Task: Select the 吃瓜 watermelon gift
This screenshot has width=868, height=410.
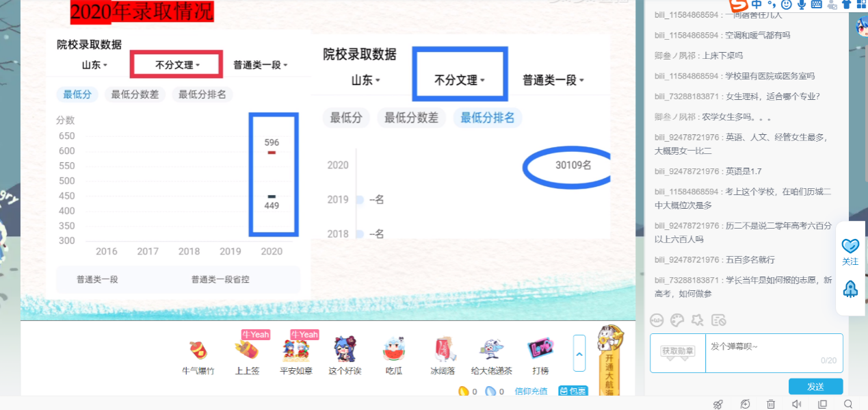Action: (x=393, y=357)
